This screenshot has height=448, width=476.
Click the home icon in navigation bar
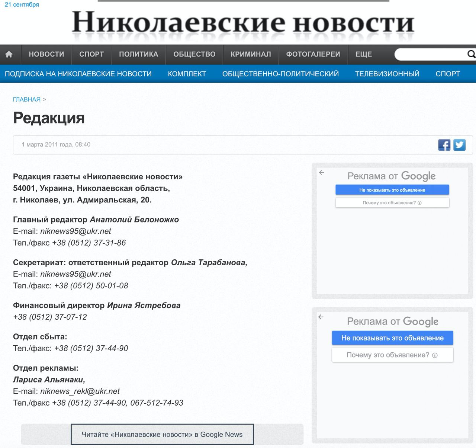(9, 54)
